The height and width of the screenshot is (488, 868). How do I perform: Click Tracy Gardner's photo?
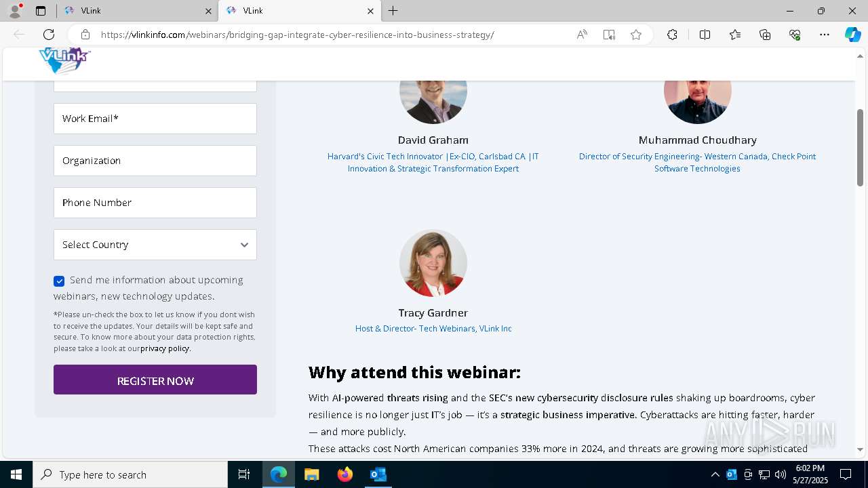pos(433,263)
